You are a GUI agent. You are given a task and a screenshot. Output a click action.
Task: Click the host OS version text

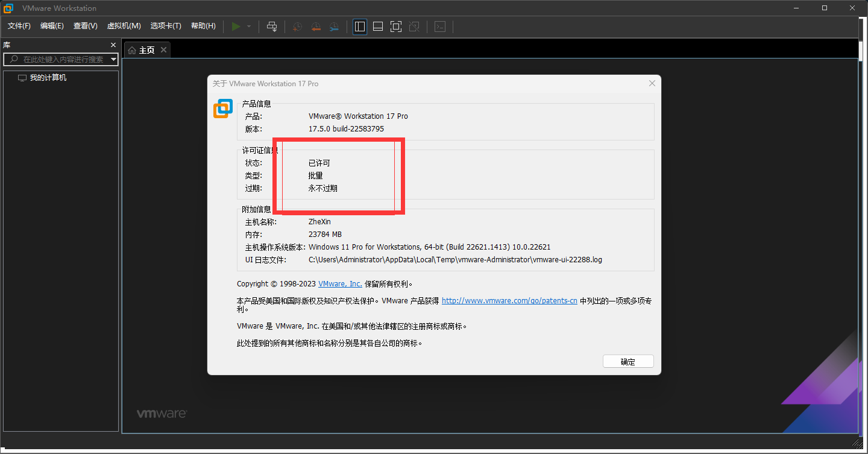pyautogui.click(x=429, y=247)
